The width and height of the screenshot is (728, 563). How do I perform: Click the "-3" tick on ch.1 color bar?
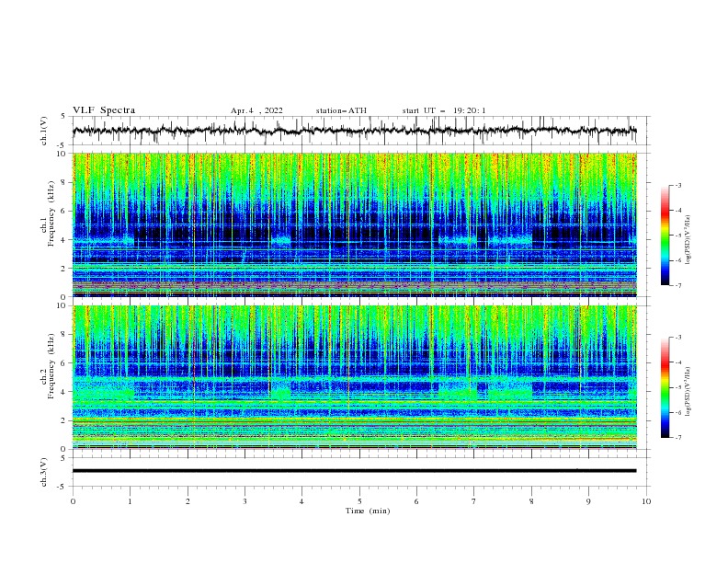(x=677, y=185)
